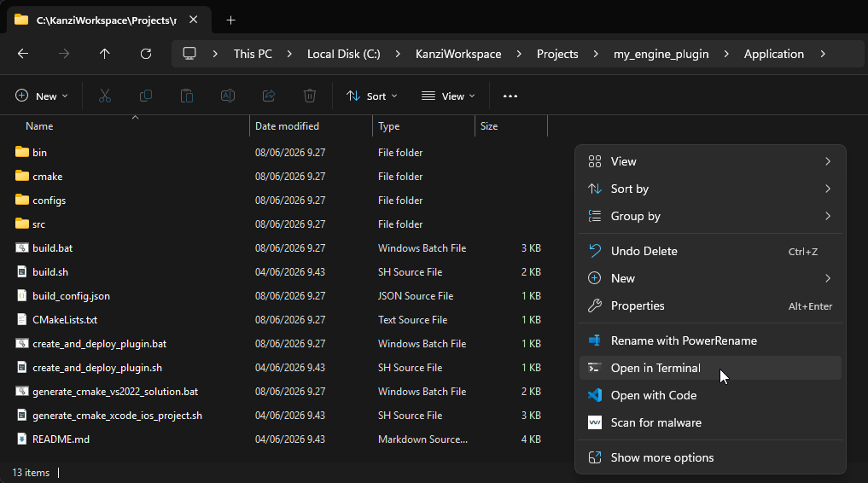Select the bin folder icon
Image resolution: width=868 pixels, height=483 pixels.
point(22,152)
